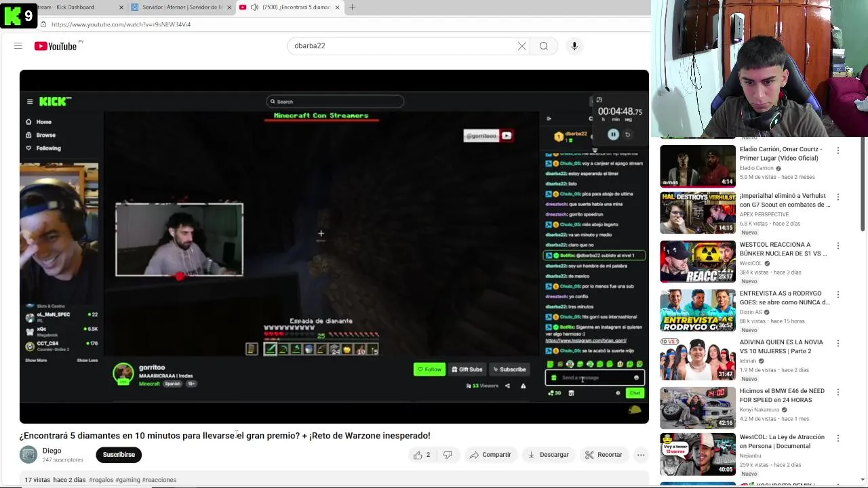Viewport: 868px width, 488px height.
Task: Open BMW E46 Need For Speed thumbnail
Action: (x=698, y=408)
